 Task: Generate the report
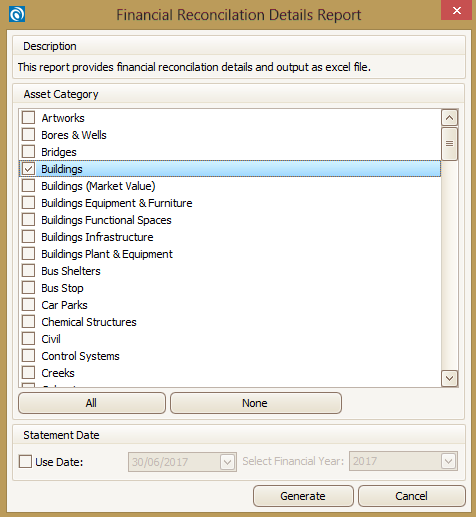click(303, 496)
